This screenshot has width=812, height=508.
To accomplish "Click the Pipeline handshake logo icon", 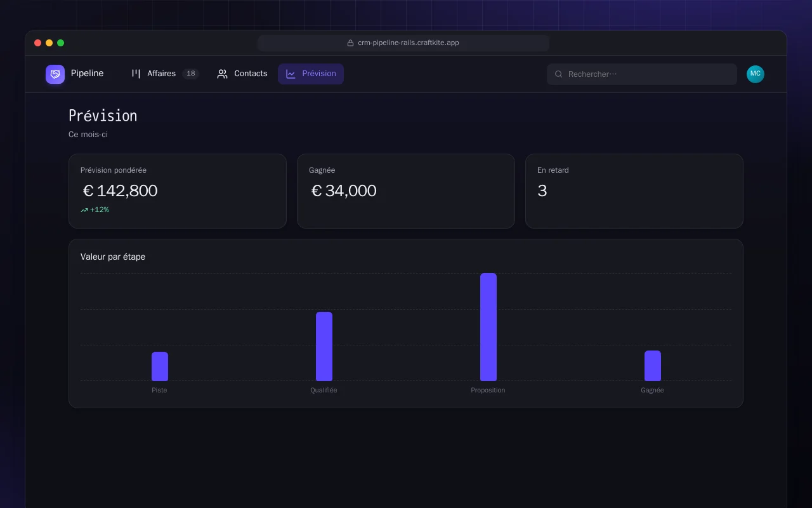I will 55,74.
